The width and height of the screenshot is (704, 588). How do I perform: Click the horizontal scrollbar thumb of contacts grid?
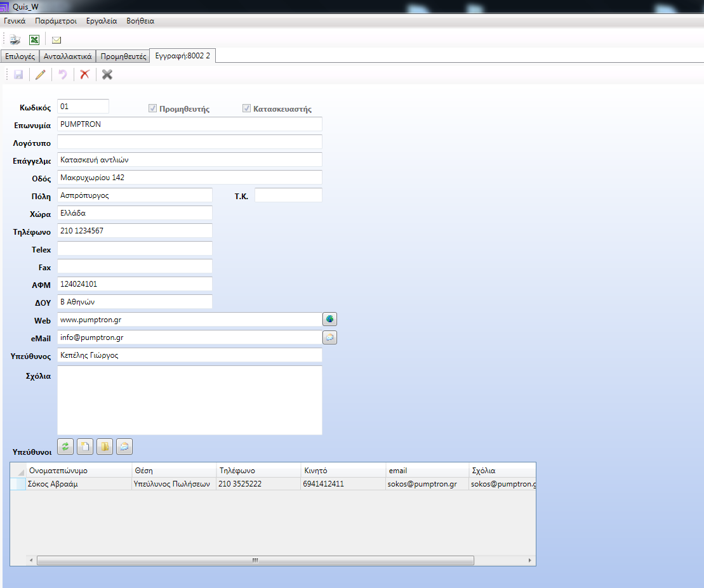(x=255, y=560)
